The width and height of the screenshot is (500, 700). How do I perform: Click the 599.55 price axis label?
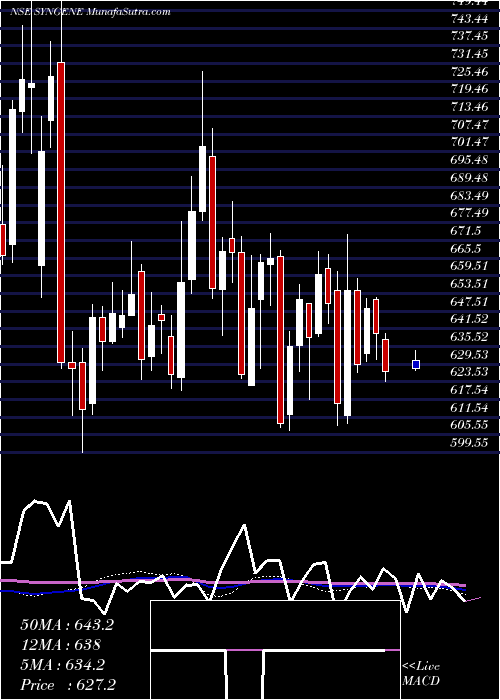(x=470, y=442)
